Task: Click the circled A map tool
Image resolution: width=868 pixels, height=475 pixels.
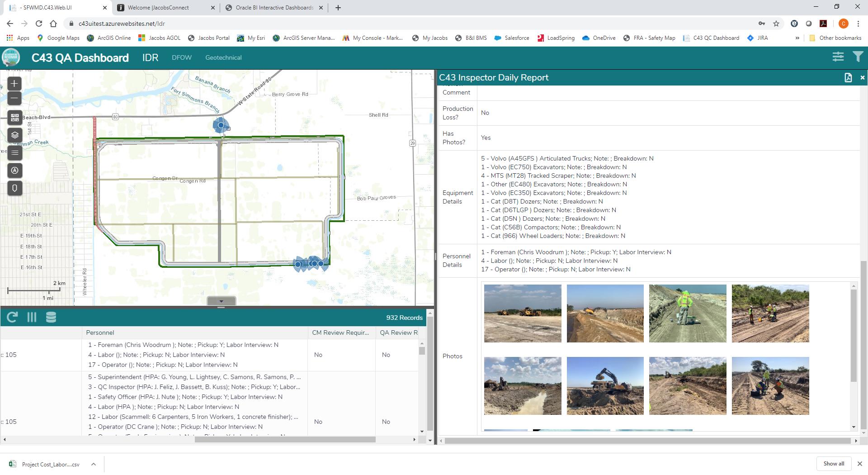Action: coord(14,171)
